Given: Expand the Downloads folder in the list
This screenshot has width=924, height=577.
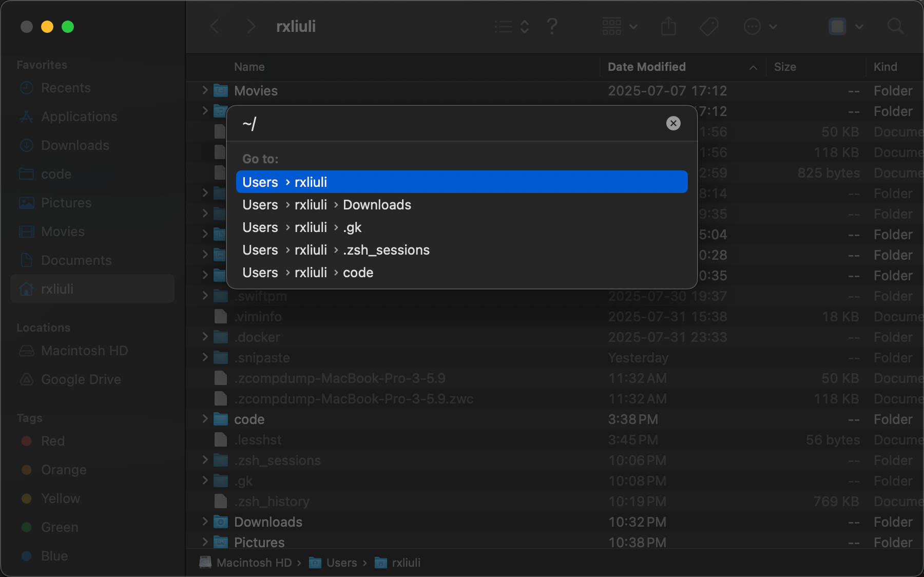Looking at the screenshot, I should (205, 522).
